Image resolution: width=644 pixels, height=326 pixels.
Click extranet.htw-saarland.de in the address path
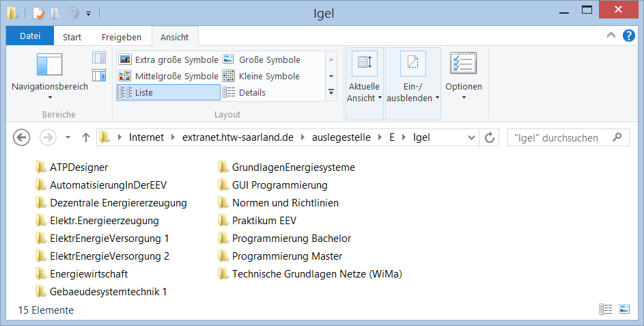(x=238, y=137)
